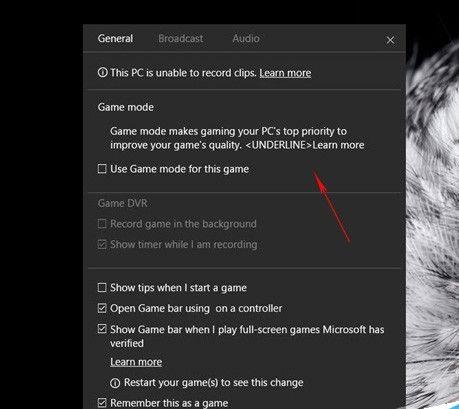Click the Game mode section heading
The width and height of the screenshot is (459, 409).
(126, 107)
